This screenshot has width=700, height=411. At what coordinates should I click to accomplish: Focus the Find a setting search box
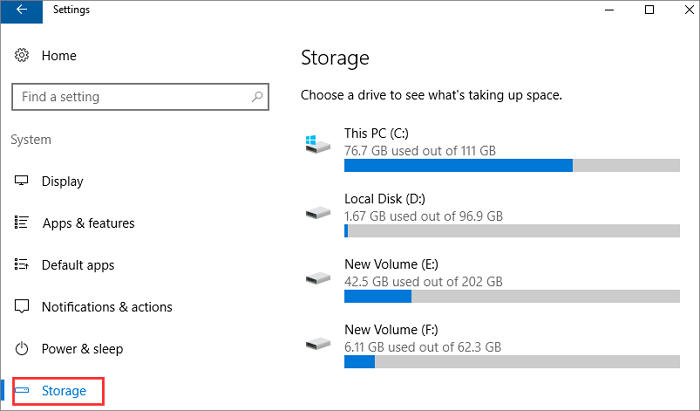point(130,97)
